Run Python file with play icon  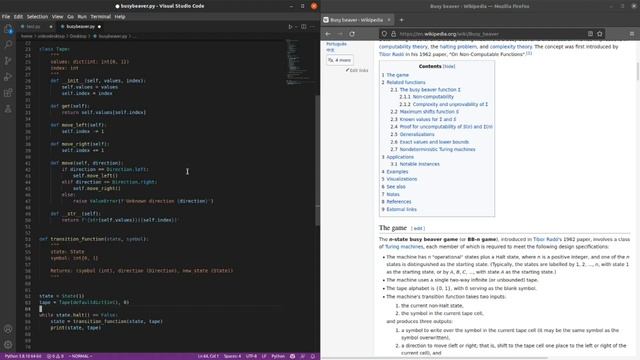290,27
